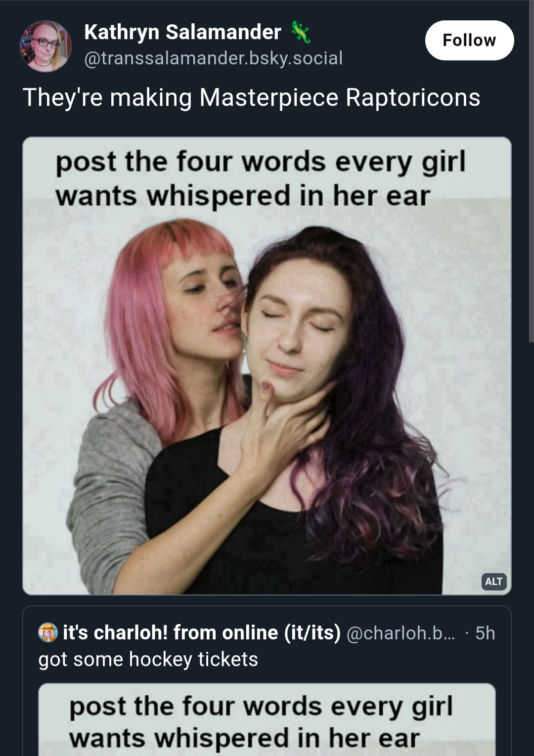
Task: Open the quoted text 'got some hockey tickets'
Action: coord(148,659)
